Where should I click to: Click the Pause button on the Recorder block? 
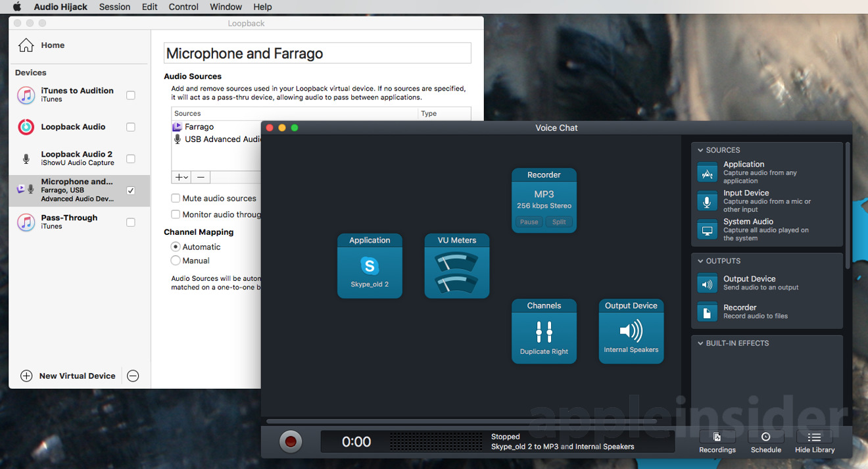pyautogui.click(x=529, y=222)
